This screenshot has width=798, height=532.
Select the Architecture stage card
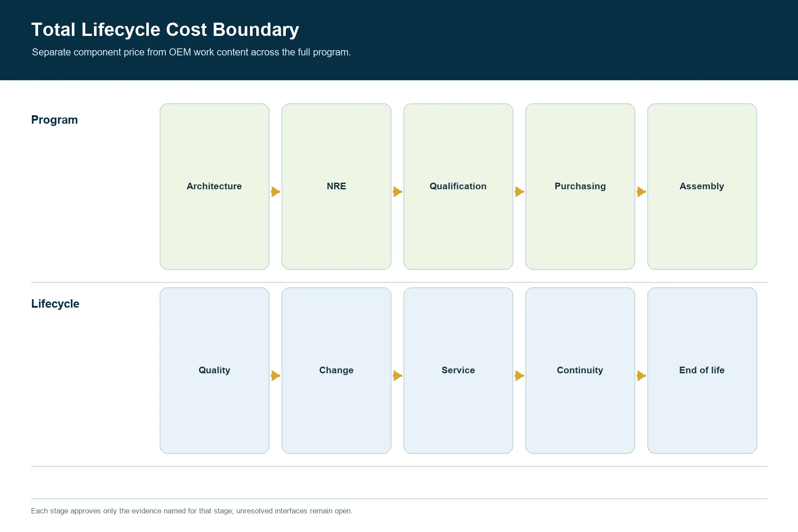click(215, 187)
